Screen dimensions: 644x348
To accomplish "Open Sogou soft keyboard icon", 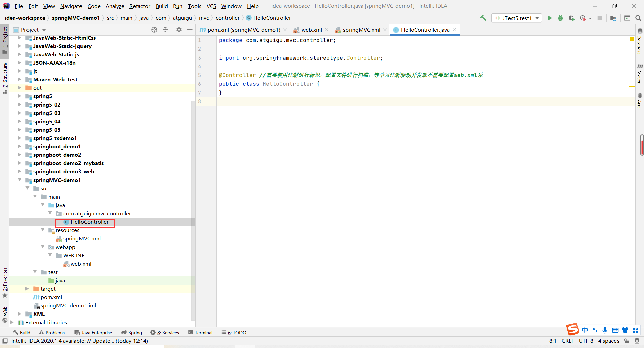I will tap(615, 330).
